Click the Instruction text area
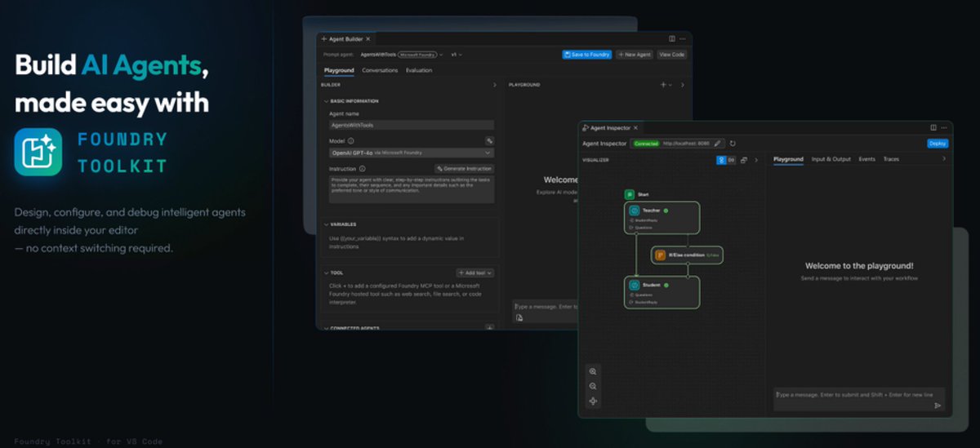The height and width of the screenshot is (448, 980). [411, 189]
